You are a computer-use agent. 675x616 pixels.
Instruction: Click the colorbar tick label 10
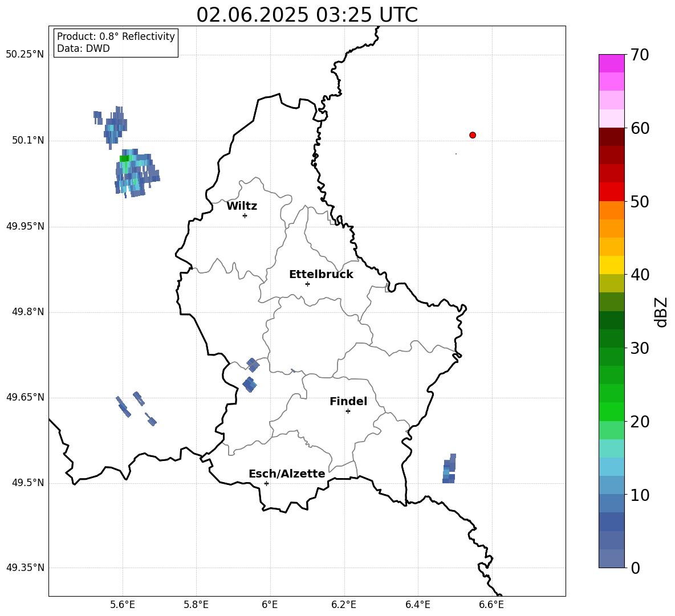(640, 495)
